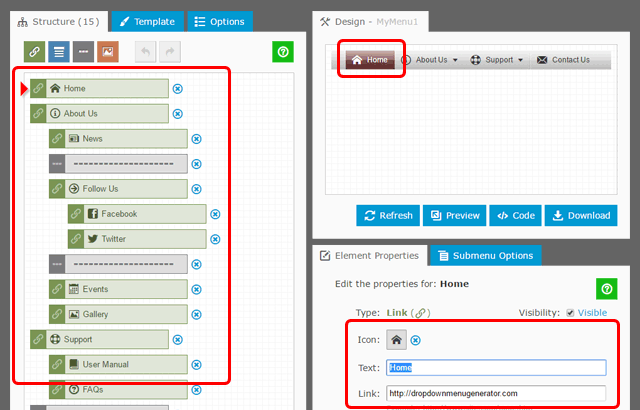Add an image element using the orange picture icon
Image resolution: width=640 pixels, height=410 pixels.
click(108, 52)
